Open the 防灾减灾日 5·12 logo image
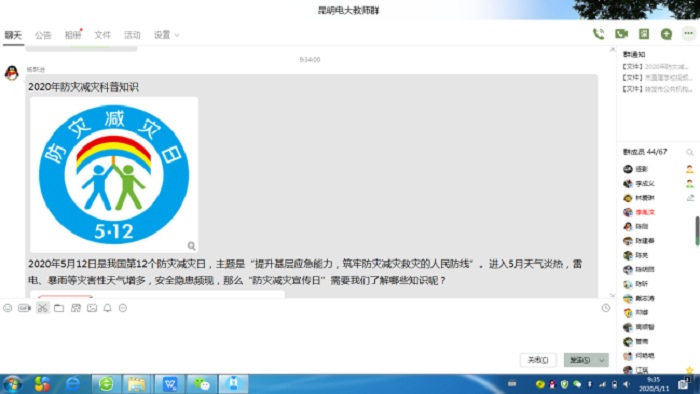This screenshot has height=394, width=700. tap(114, 174)
